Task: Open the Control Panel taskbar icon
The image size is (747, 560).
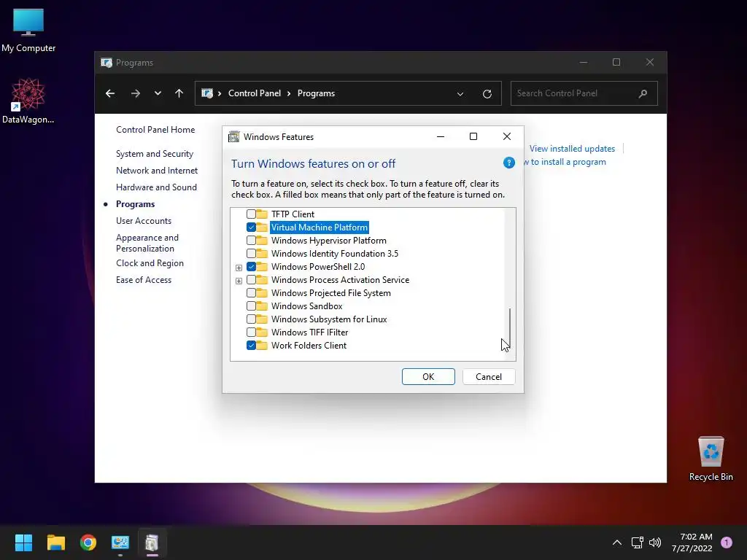Action: point(120,542)
